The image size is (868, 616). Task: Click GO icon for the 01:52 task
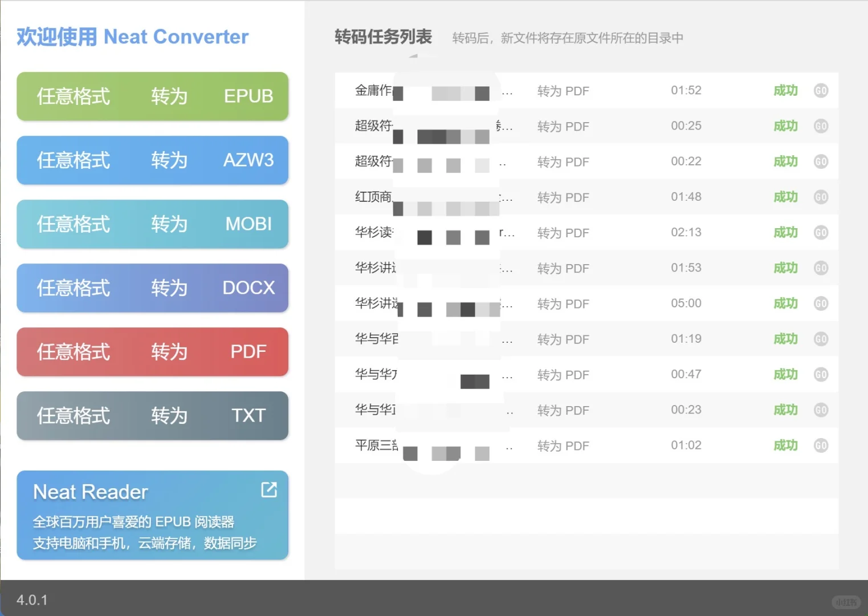[821, 91]
